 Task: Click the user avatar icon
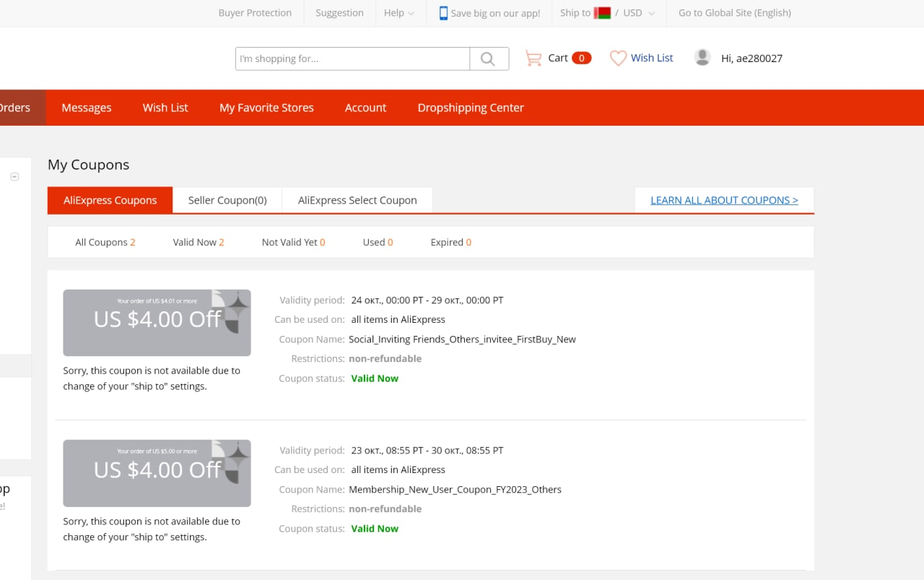tap(702, 58)
